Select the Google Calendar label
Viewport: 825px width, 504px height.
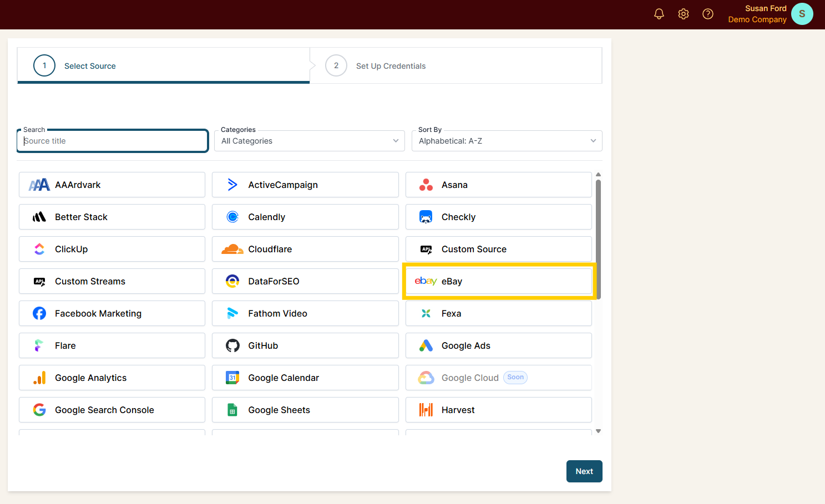284,378
